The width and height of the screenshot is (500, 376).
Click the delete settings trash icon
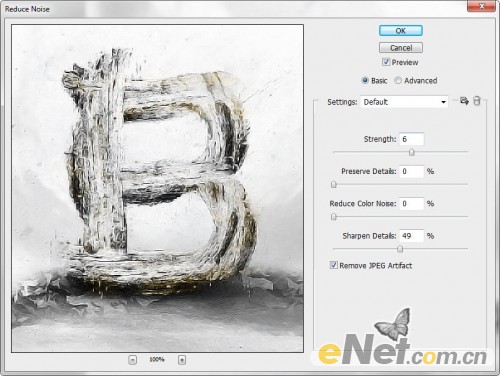point(477,101)
